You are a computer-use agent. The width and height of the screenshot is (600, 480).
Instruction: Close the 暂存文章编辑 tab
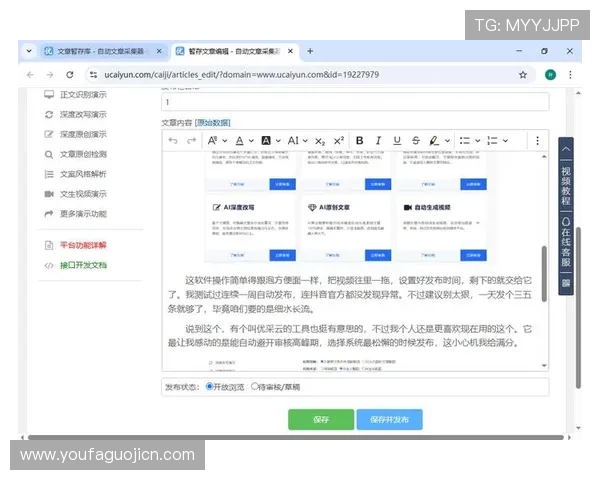click(x=290, y=51)
